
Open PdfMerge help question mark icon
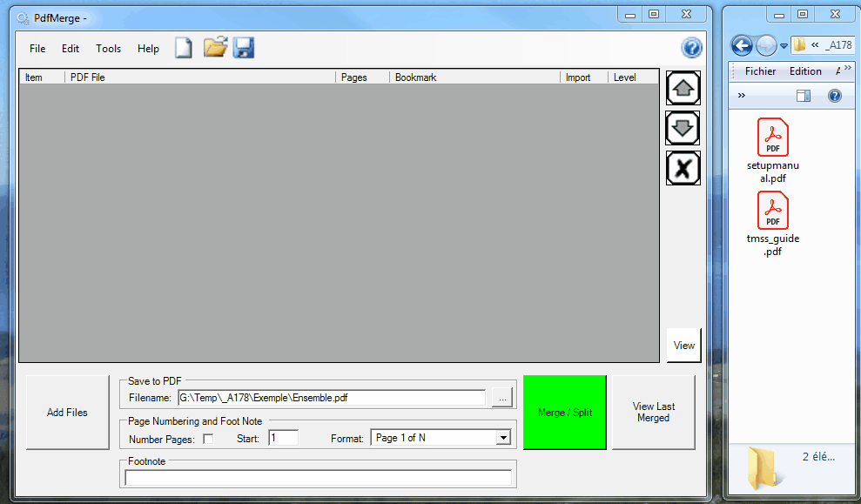point(691,48)
